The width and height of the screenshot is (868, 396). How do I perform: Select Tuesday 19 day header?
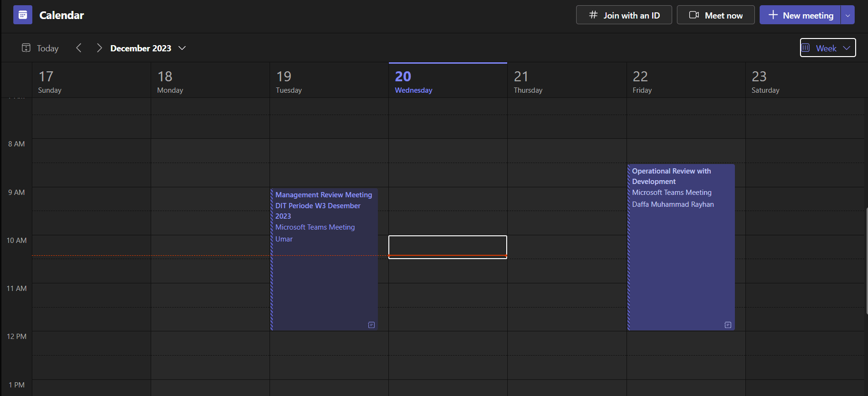tap(329, 81)
